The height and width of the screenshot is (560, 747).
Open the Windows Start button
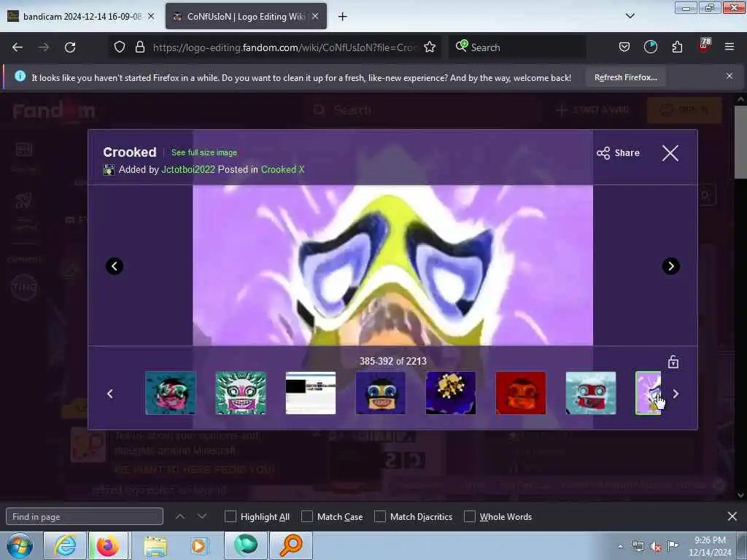(20, 545)
